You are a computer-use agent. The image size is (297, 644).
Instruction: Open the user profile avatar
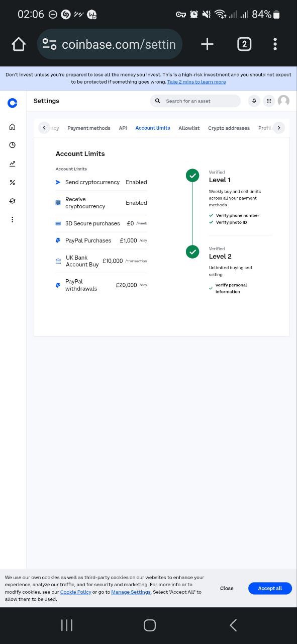(x=283, y=101)
